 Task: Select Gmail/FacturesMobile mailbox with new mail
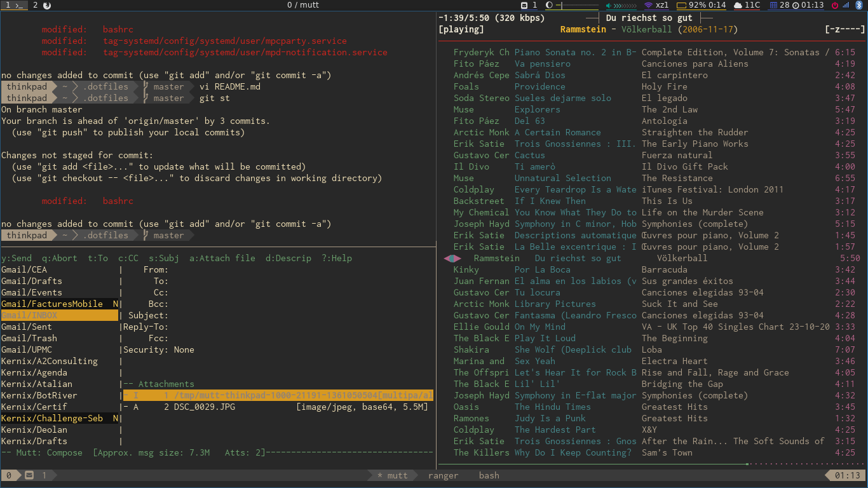(x=59, y=304)
